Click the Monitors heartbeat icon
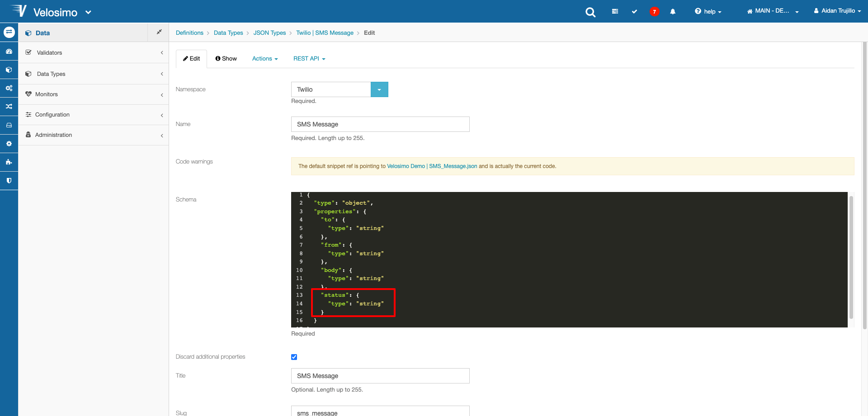Screen dimensions: 868x416 pos(28,94)
